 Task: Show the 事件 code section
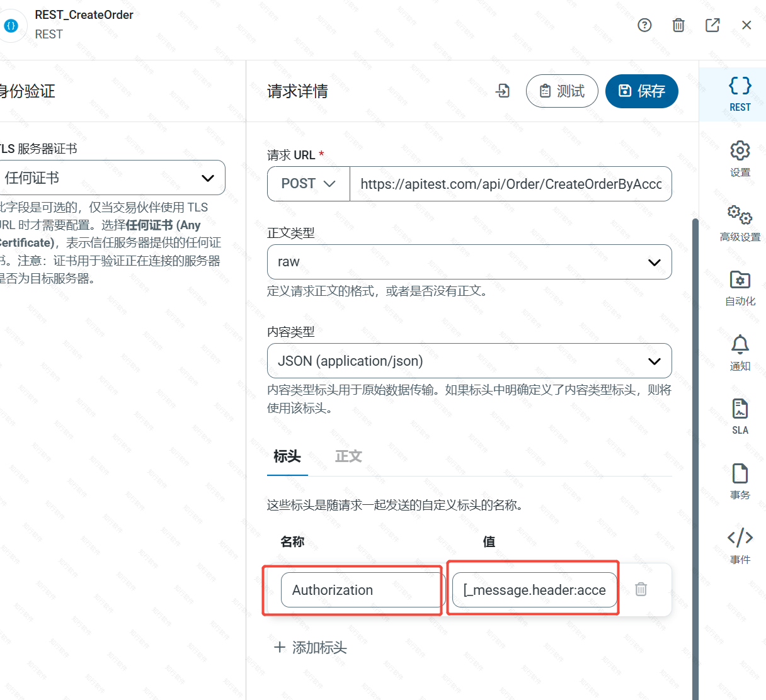tap(740, 546)
